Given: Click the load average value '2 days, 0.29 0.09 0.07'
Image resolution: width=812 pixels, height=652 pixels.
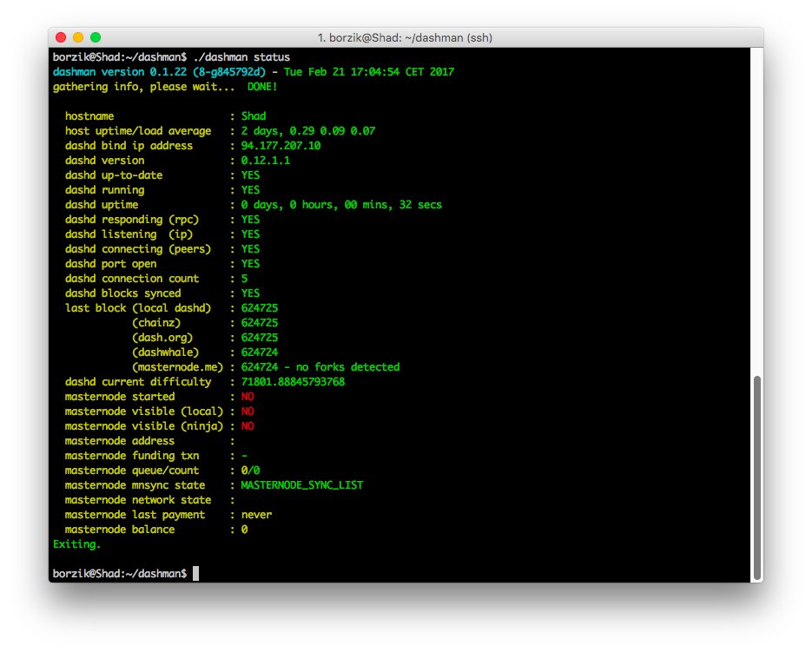Looking at the screenshot, I should [308, 131].
